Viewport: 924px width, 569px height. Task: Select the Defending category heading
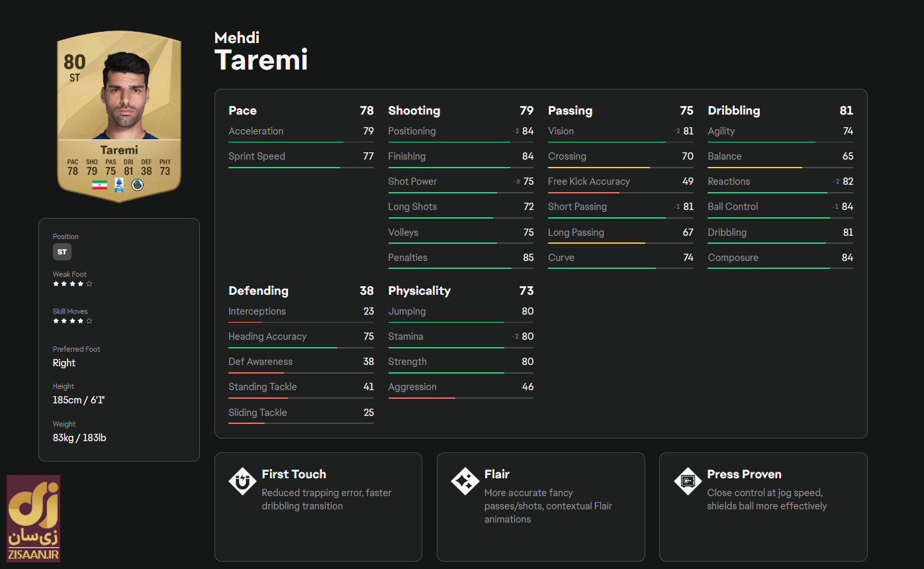[258, 291]
